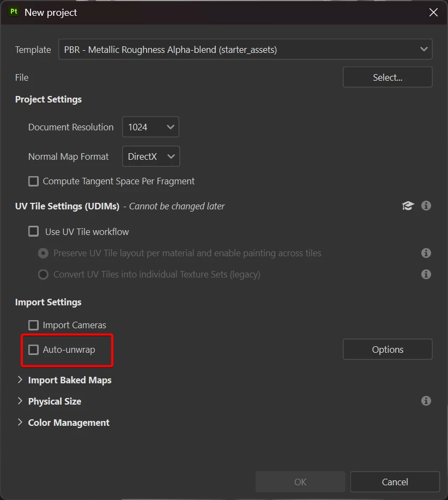Click the Cancel button
Viewport: 448px width, 500px height.
(395, 482)
